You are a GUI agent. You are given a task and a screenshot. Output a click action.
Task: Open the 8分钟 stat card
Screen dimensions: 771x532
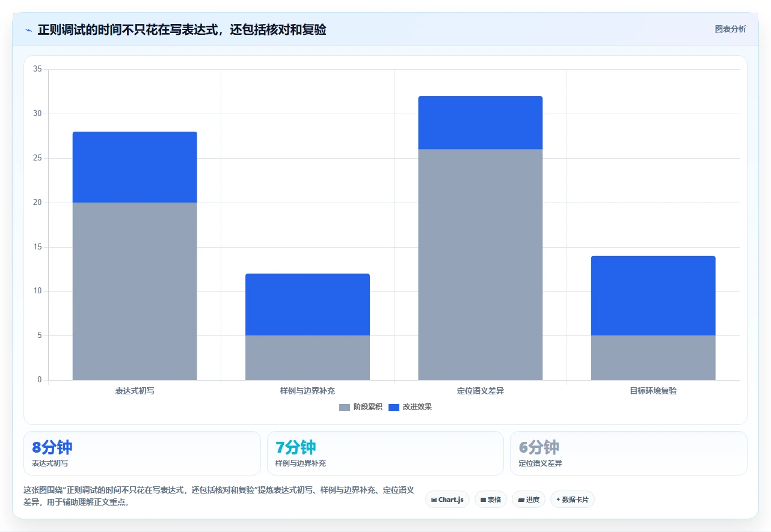tap(142, 453)
